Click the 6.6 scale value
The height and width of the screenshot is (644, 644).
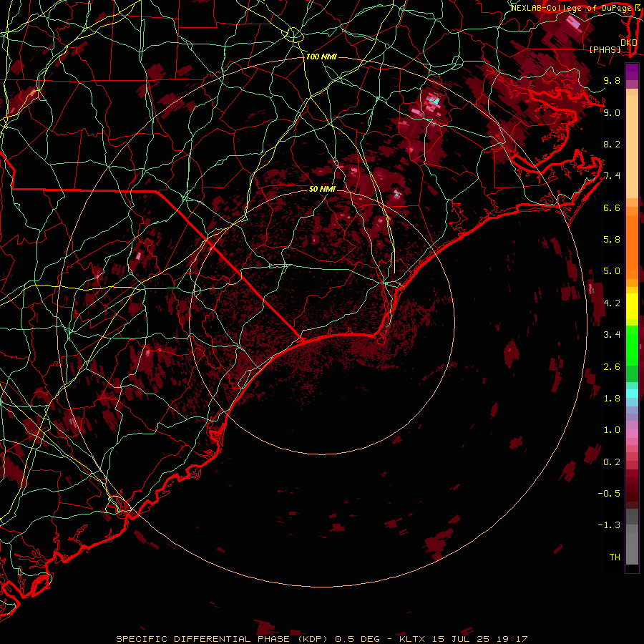[612, 208]
